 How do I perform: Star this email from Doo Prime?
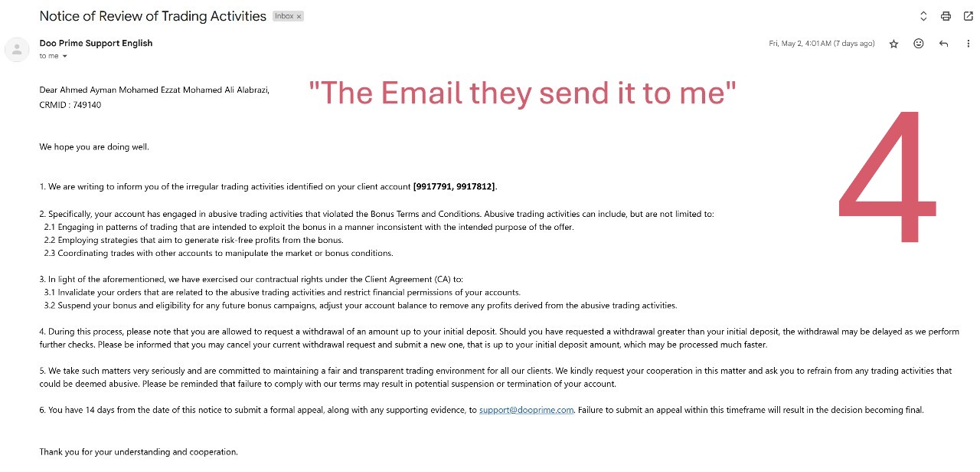pos(893,44)
